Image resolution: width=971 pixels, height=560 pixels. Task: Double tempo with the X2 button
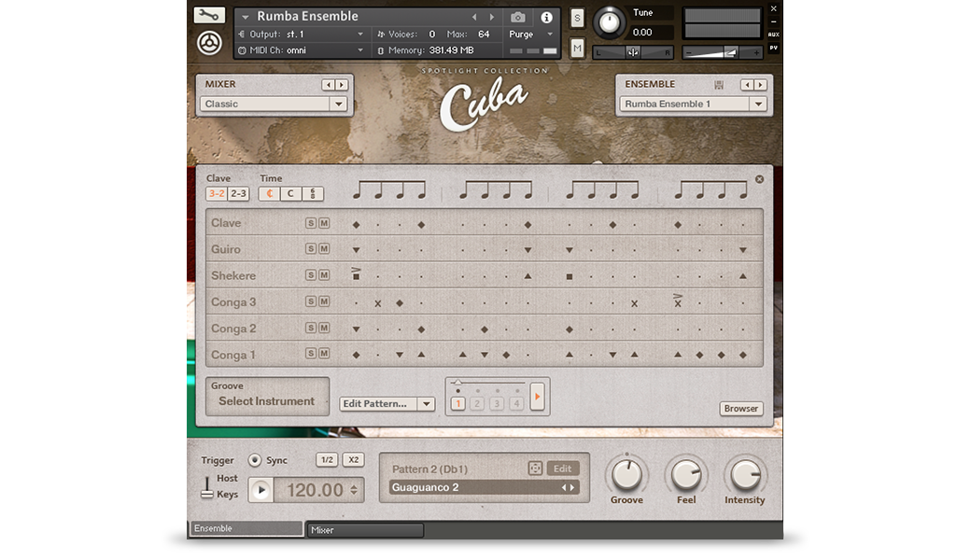pyautogui.click(x=353, y=460)
